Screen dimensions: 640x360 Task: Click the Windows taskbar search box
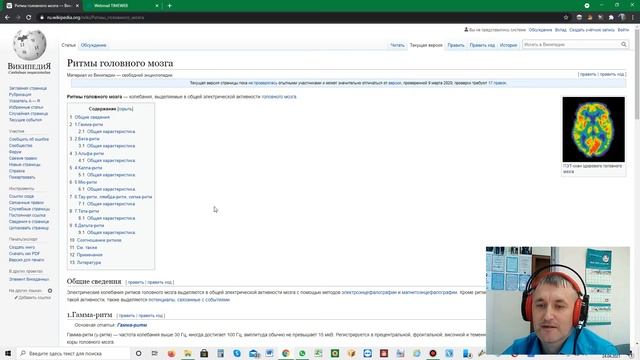[73, 353]
